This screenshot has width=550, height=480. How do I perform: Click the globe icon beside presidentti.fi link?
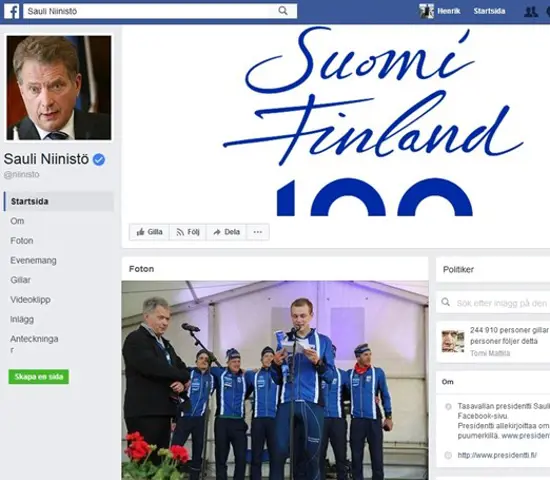[448, 455]
